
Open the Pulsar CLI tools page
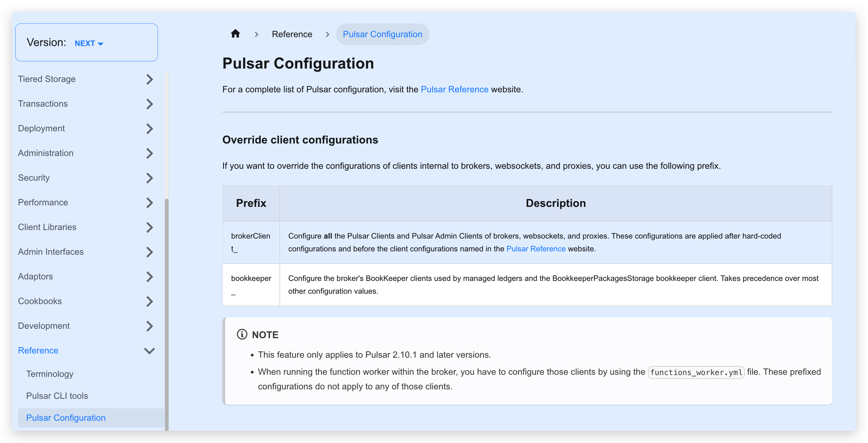tap(57, 396)
